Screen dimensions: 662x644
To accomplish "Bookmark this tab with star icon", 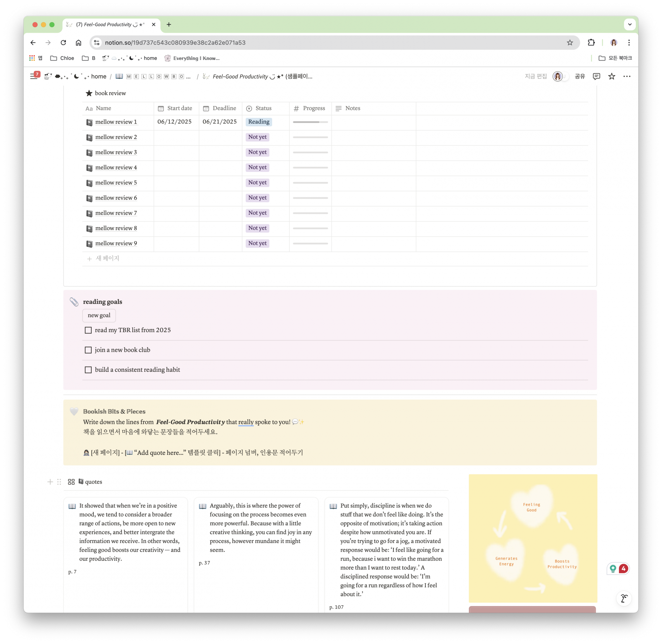I will (x=570, y=42).
